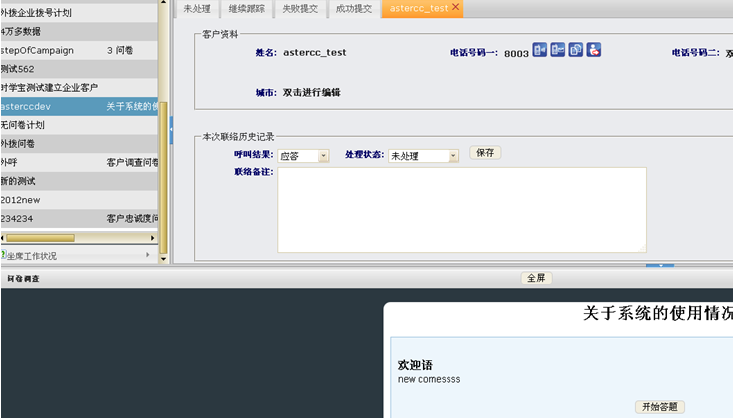Image resolution: width=733 pixels, height=418 pixels.
Task: Select the 失败提交 tab
Action: (x=301, y=8)
